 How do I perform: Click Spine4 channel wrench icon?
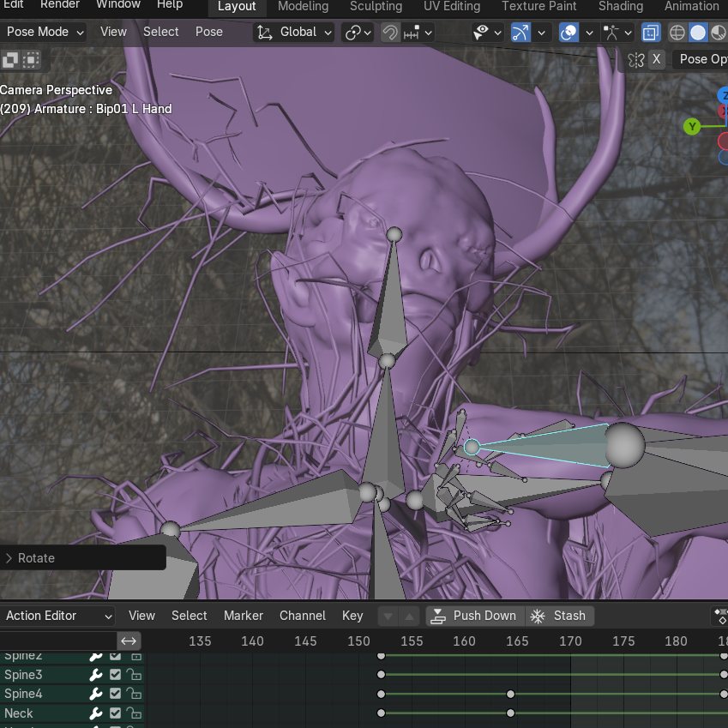click(96, 694)
